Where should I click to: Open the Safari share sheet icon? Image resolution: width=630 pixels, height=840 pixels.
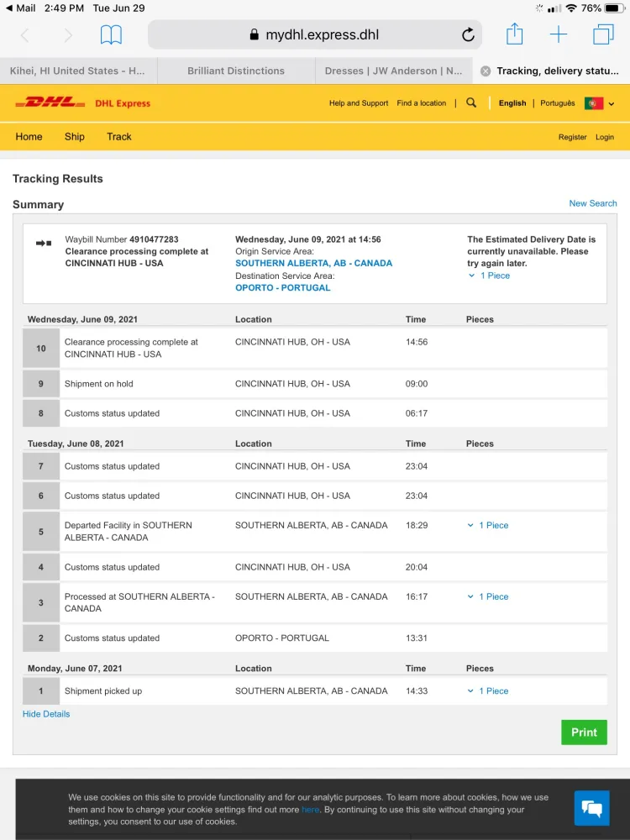(514, 34)
